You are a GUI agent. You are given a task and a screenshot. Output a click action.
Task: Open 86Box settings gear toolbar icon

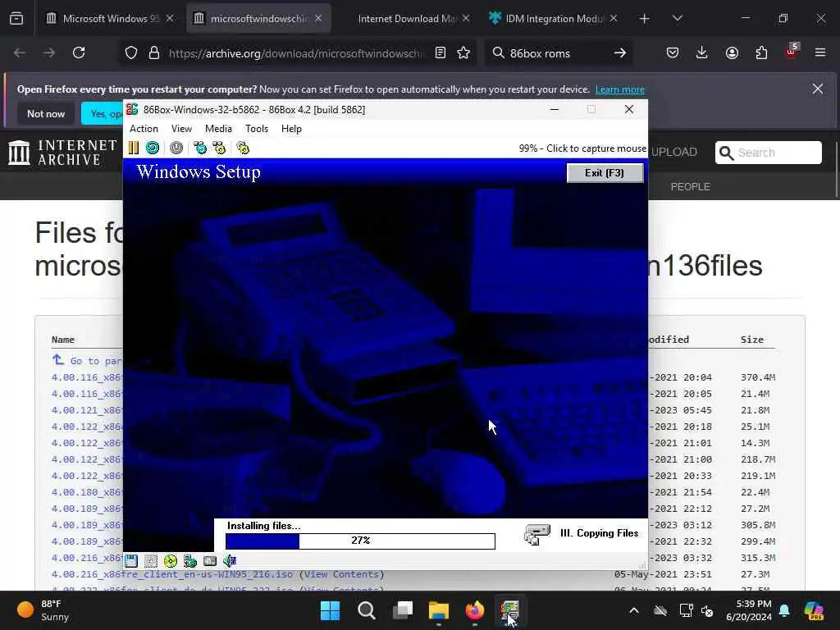[x=243, y=148]
